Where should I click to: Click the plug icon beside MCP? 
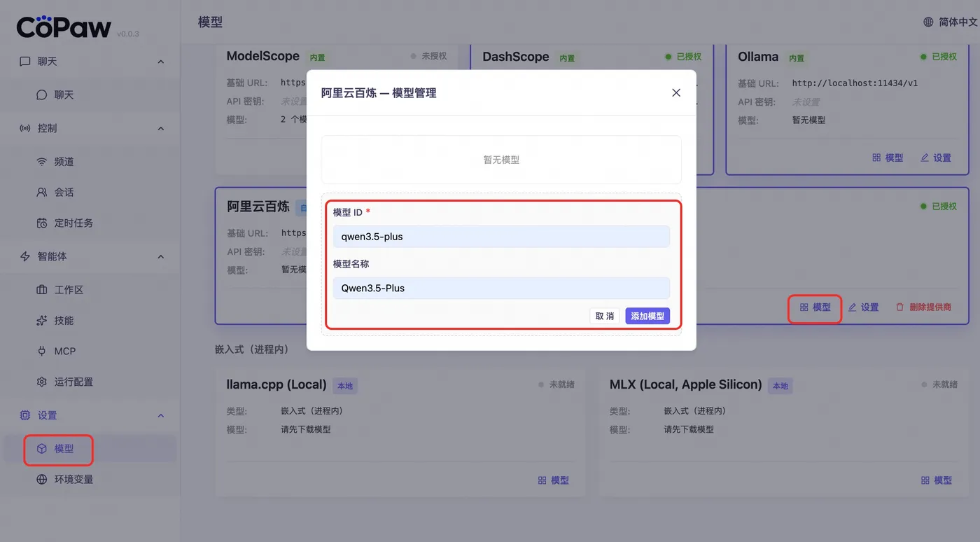click(x=42, y=352)
